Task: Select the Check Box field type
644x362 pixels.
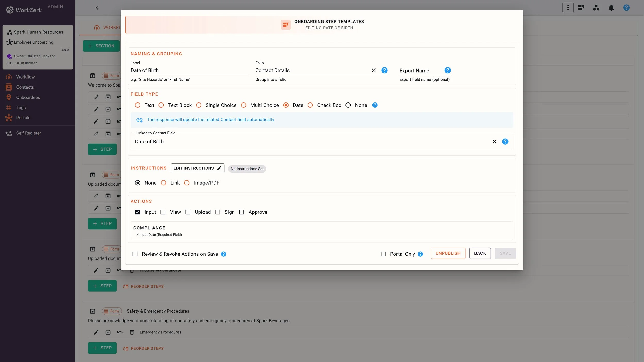Action: point(310,105)
